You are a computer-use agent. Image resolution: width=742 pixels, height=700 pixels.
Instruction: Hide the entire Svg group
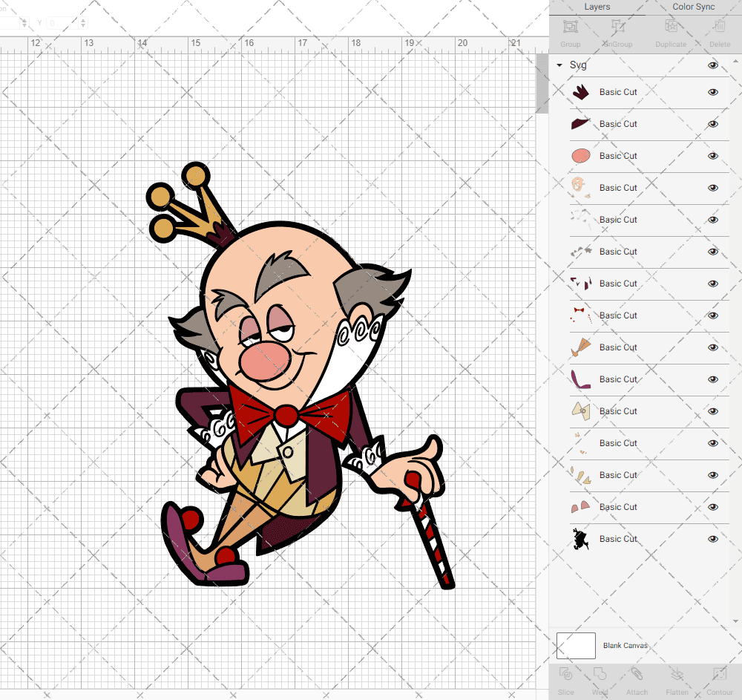click(x=712, y=65)
